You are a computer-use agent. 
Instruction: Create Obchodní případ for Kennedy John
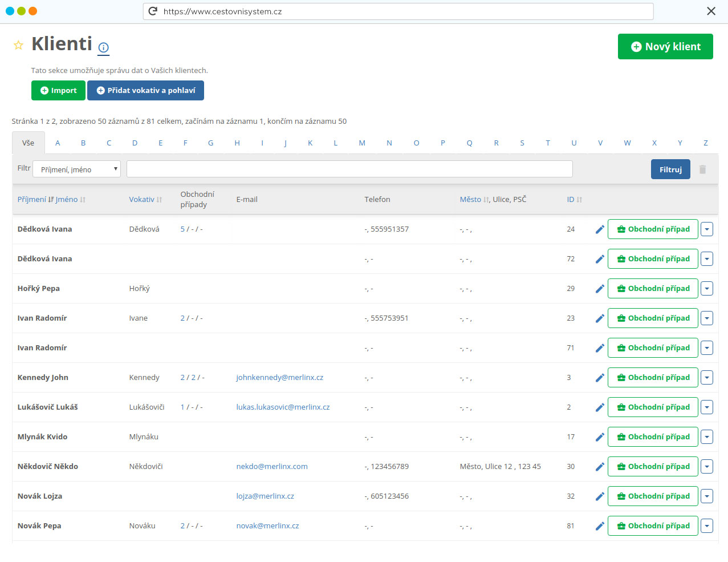point(653,378)
